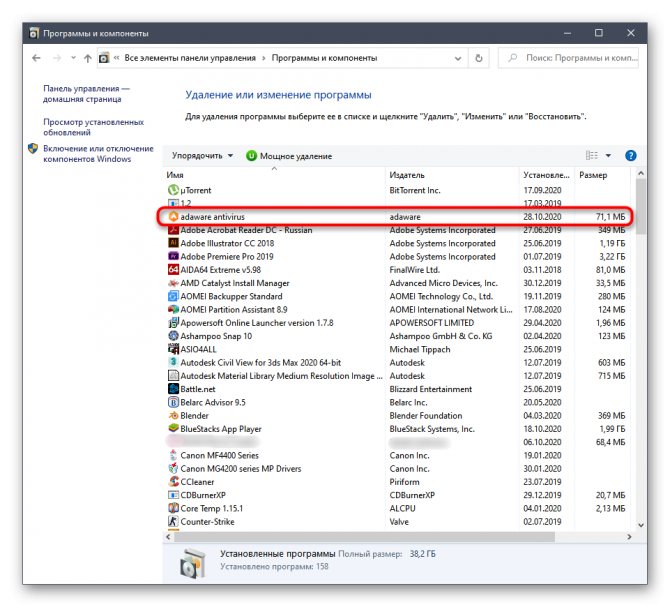Click the Belarc Advisor 9.5 icon
670x607 pixels.
click(173, 402)
